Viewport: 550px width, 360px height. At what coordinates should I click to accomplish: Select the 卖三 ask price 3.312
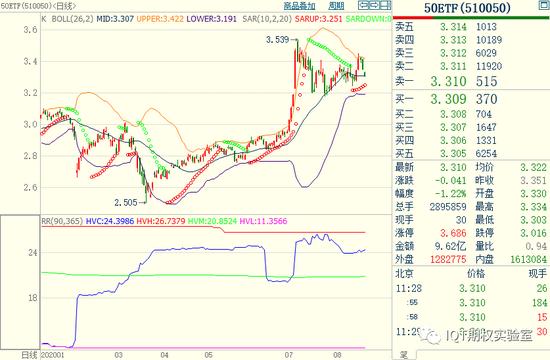point(453,53)
